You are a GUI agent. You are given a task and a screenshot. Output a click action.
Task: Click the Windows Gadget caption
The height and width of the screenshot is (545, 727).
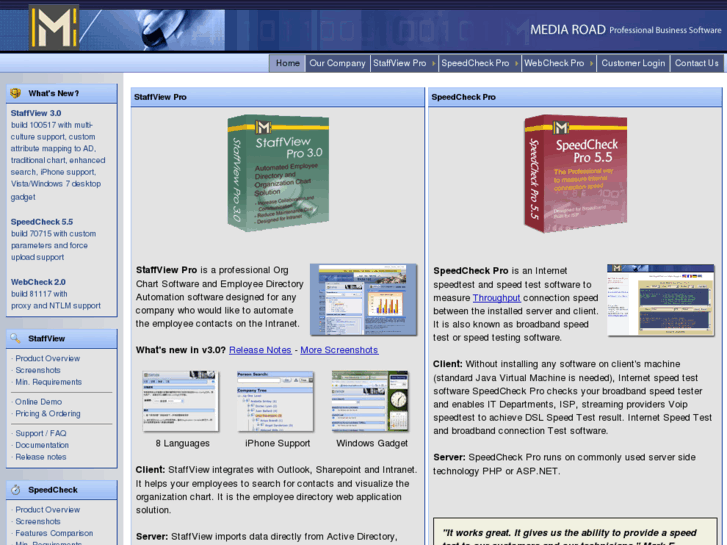[x=372, y=443]
